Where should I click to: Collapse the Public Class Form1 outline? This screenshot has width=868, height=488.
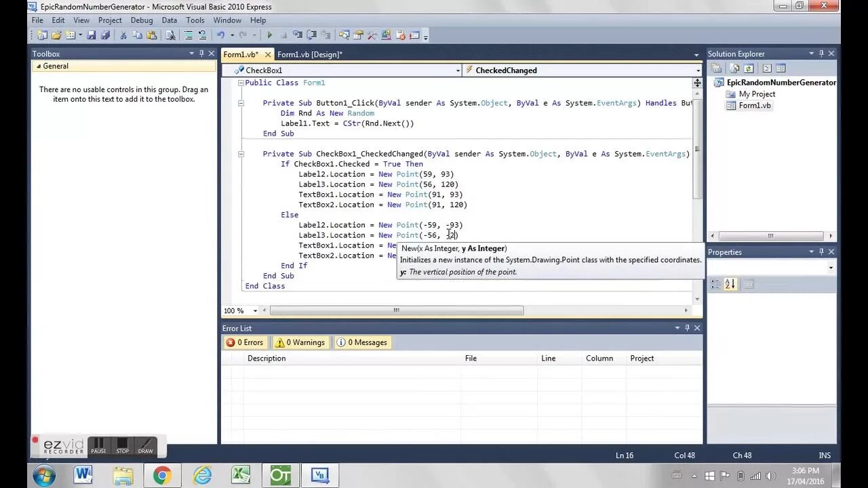coord(241,83)
